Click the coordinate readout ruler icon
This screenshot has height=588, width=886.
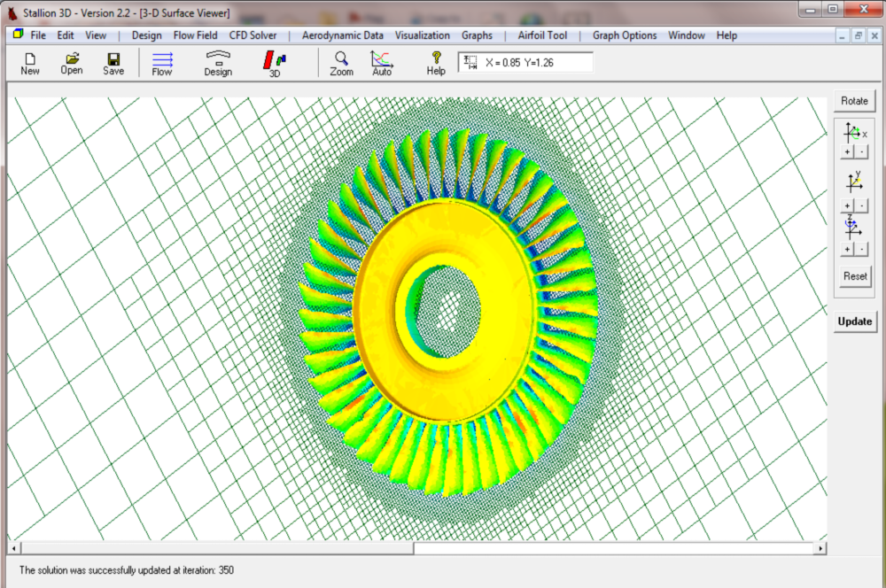pyautogui.click(x=470, y=62)
